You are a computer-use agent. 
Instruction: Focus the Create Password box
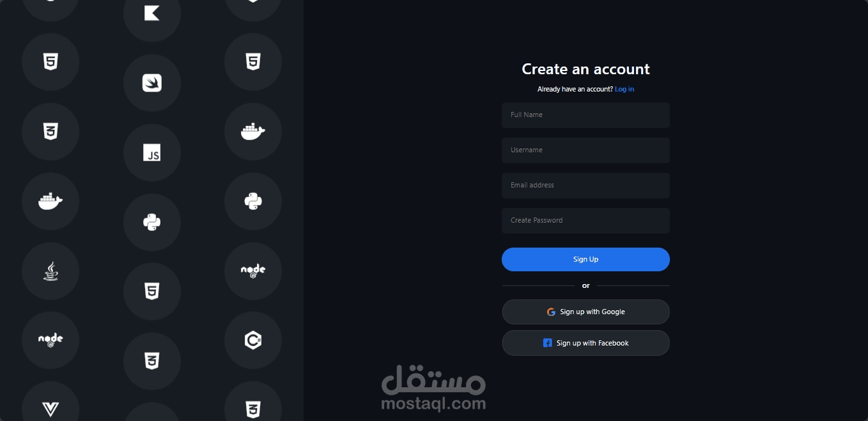585,221
